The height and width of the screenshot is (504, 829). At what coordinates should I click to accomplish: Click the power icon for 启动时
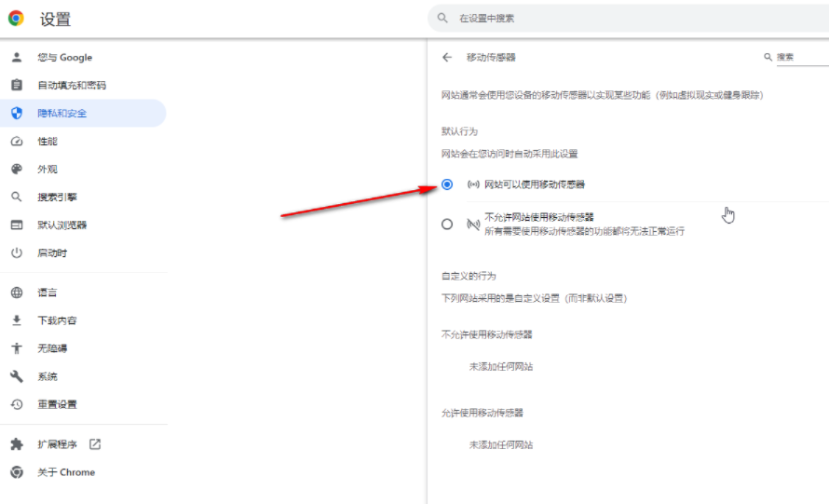pos(17,253)
